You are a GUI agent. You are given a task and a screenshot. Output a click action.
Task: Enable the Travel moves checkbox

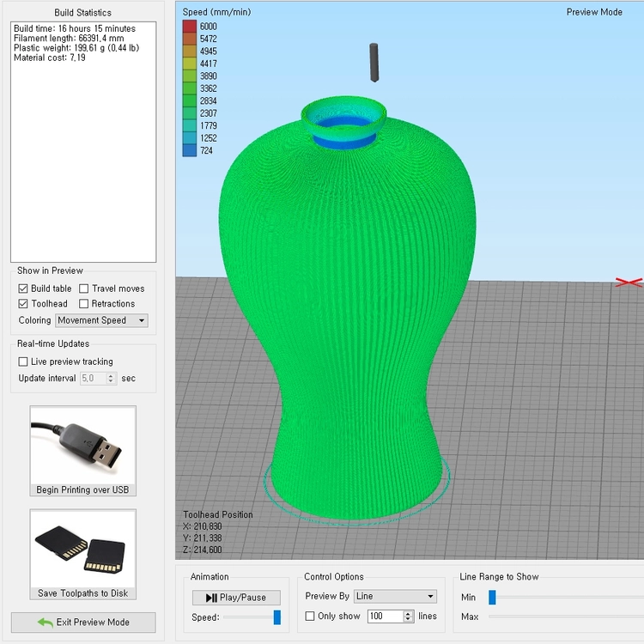(84, 289)
